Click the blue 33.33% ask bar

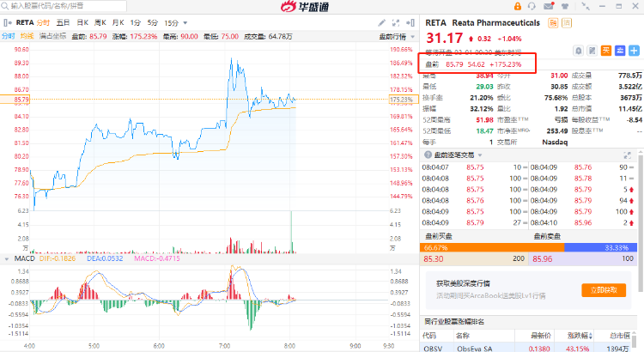point(600,247)
